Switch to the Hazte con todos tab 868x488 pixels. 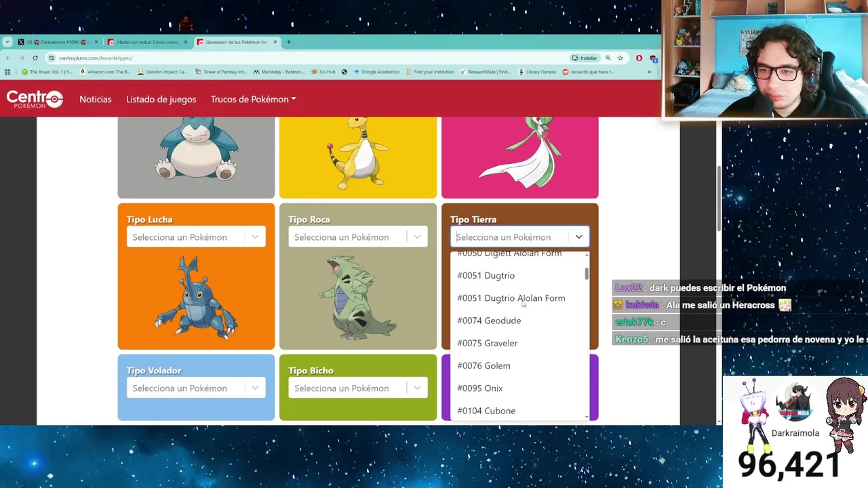tap(147, 42)
